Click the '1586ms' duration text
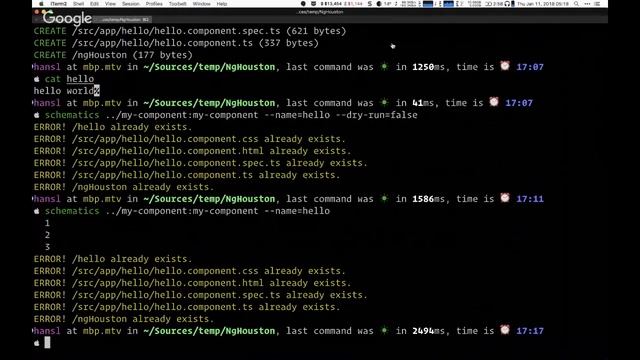The height and width of the screenshot is (360, 640). [x=429, y=199]
